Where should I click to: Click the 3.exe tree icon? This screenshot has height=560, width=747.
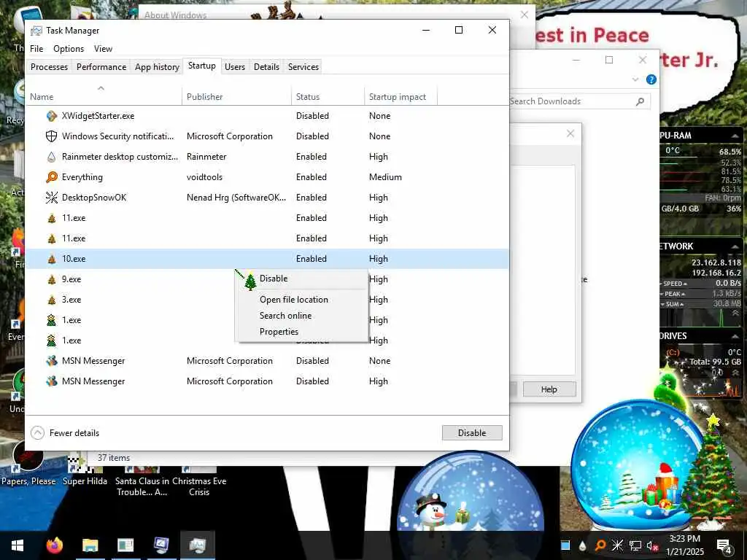[52, 300]
